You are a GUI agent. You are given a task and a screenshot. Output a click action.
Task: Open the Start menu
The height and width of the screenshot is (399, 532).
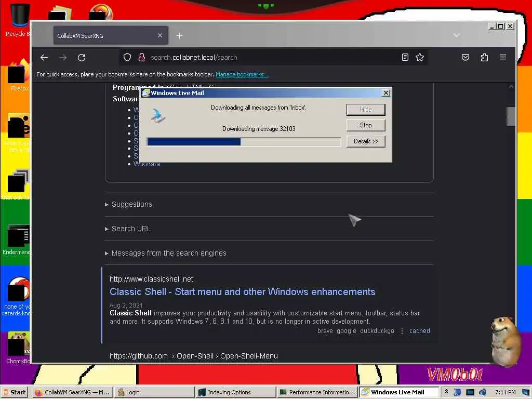[15, 392]
